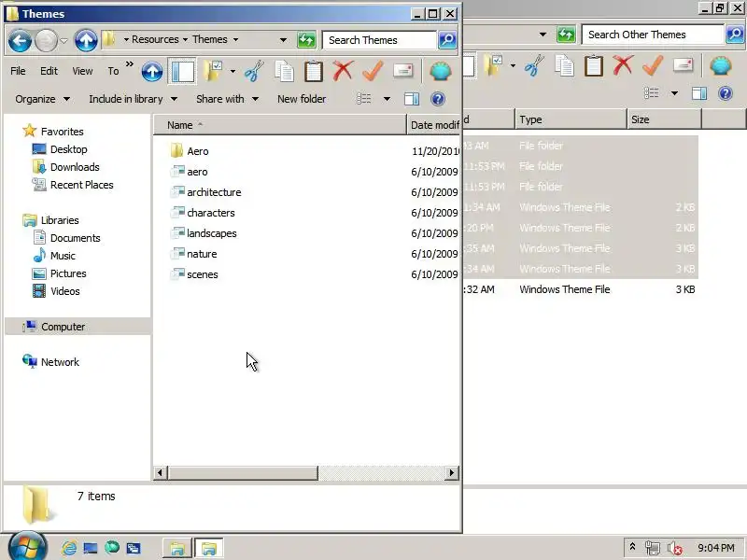Open the Tools menu
Screen dimensions: 747x560
113,71
